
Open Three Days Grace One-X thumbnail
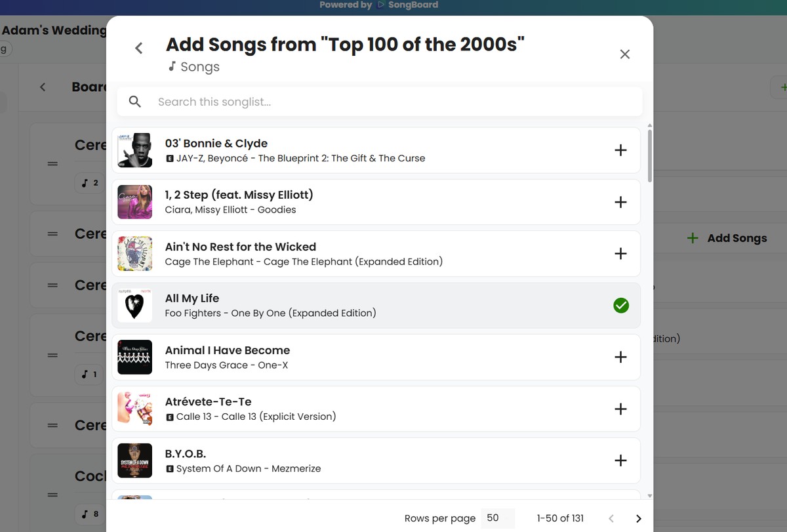(135, 357)
